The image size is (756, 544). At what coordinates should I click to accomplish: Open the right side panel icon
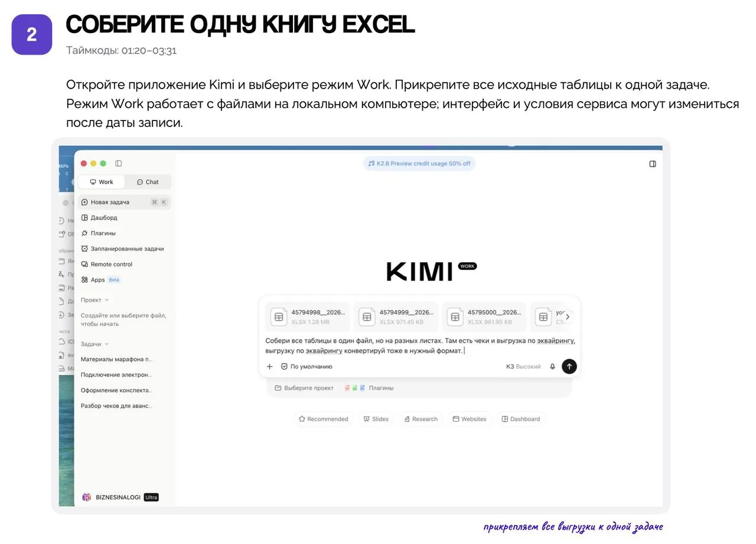pyautogui.click(x=653, y=164)
